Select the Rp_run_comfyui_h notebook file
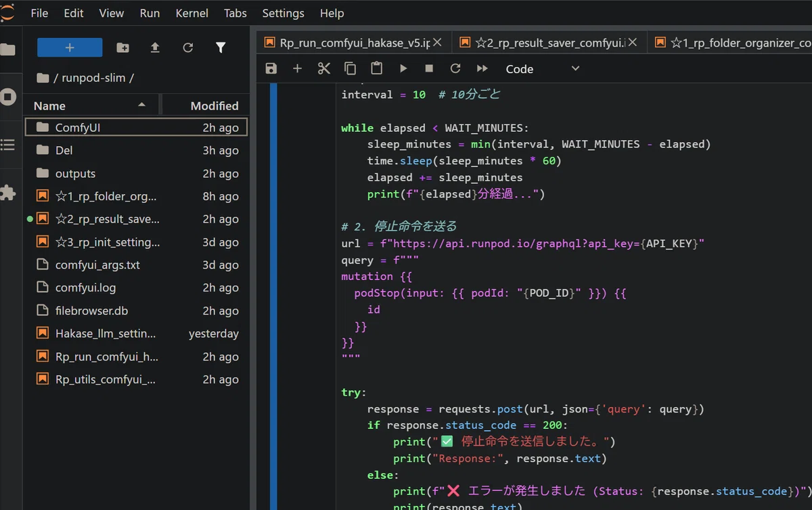This screenshot has height=510, width=812. click(x=136, y=356)
